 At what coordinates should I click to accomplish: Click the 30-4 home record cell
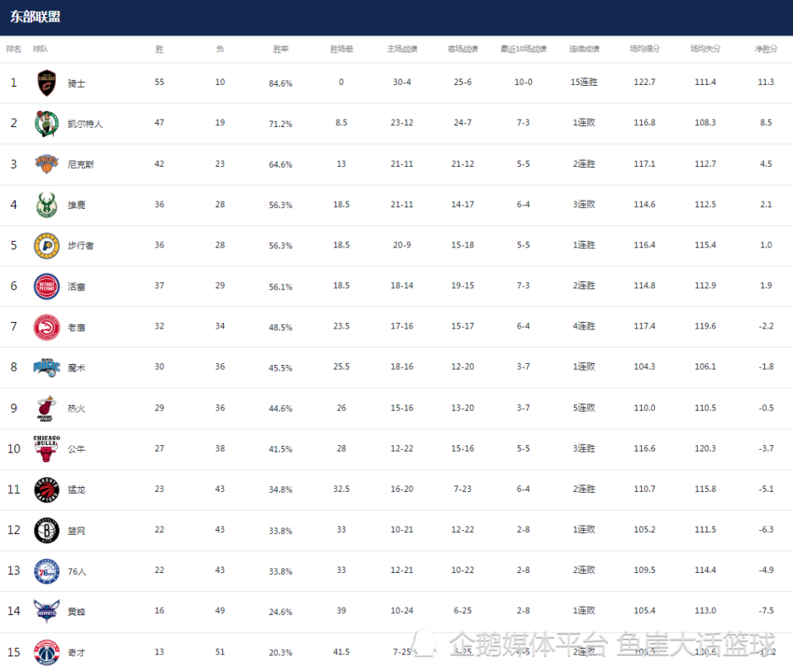tap(402, 83)
